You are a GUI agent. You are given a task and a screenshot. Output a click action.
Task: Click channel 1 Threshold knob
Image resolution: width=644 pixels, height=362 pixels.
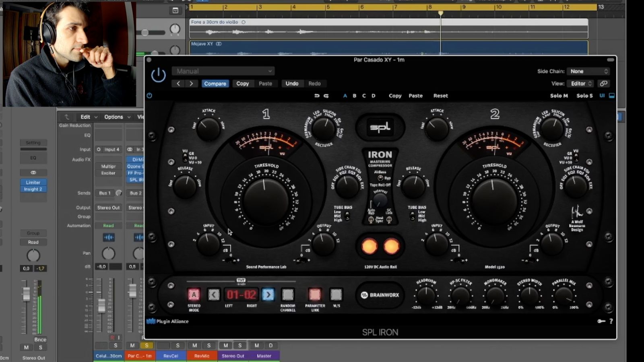point(266,200)
